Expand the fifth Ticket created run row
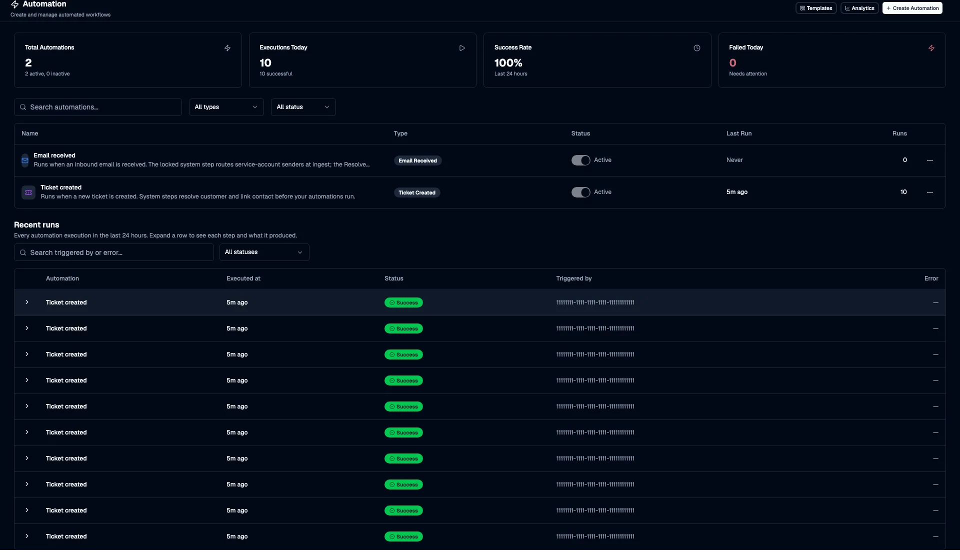Viewport: 960px width, 560px height. [27, 406]
